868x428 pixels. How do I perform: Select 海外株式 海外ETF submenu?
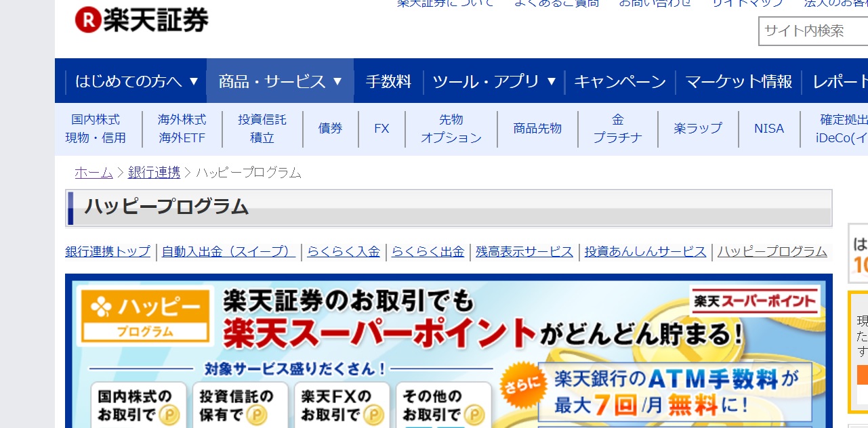tap(182, 129)
